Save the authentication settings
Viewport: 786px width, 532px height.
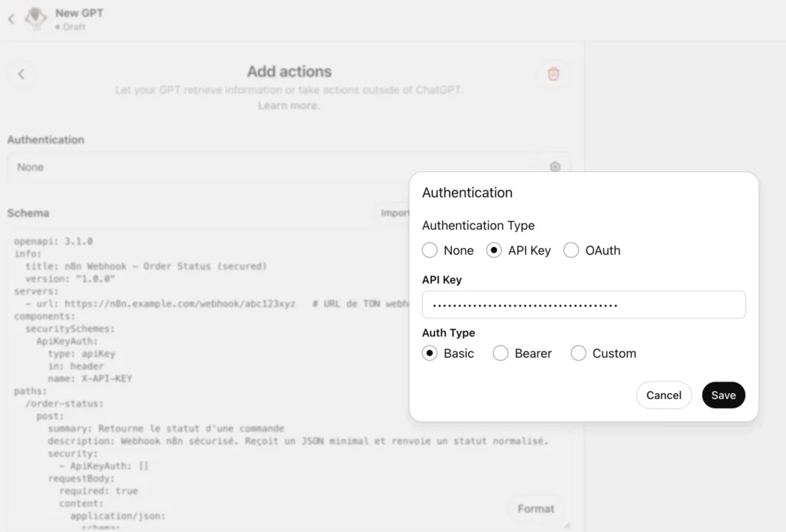723,395
